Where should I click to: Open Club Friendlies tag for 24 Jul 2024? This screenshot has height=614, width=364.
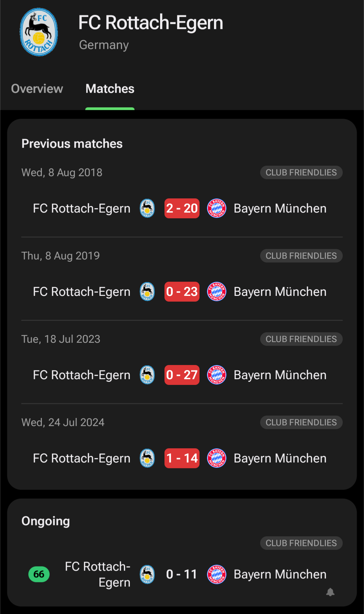[301, 422]
